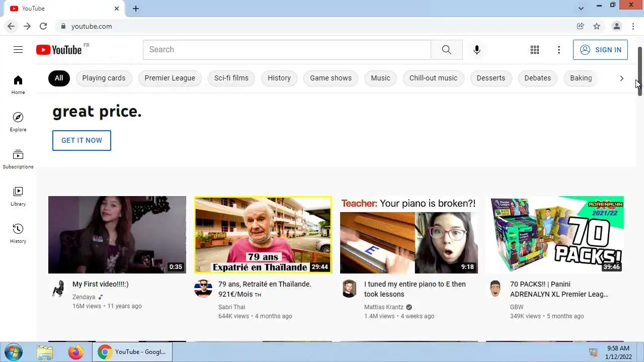Click the SIGN IN button
The image size is (644, 362).
[x=600, y=50]
